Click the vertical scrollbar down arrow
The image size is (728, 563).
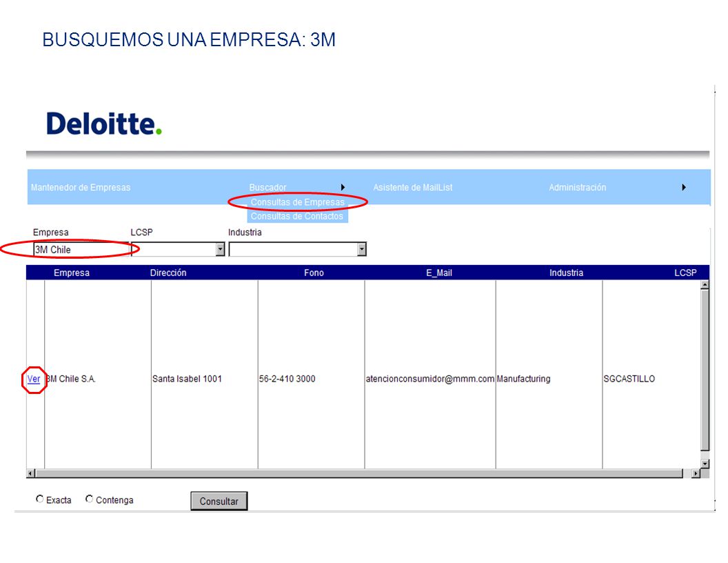tap(705, 464)
